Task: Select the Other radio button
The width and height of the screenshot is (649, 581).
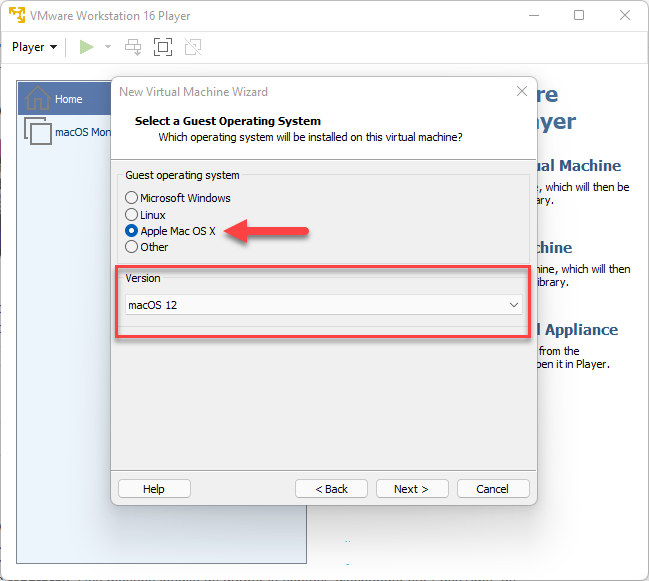Action: pyautogui.click(x=131, y=247)
